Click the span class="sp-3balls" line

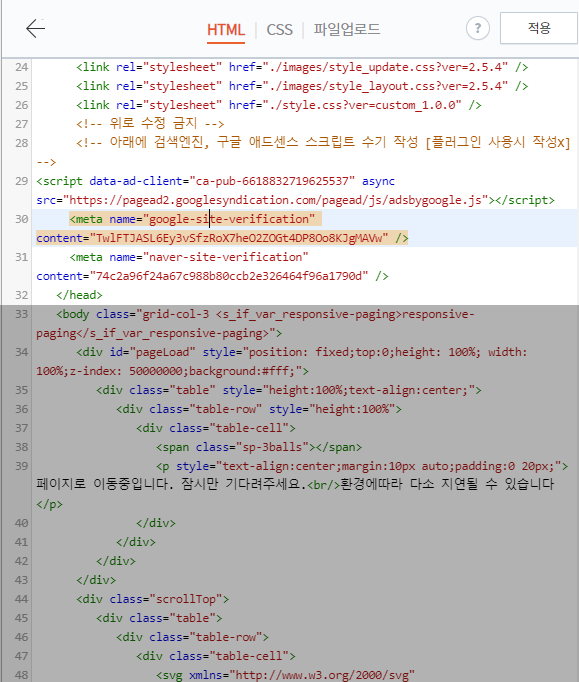[259, 447]
